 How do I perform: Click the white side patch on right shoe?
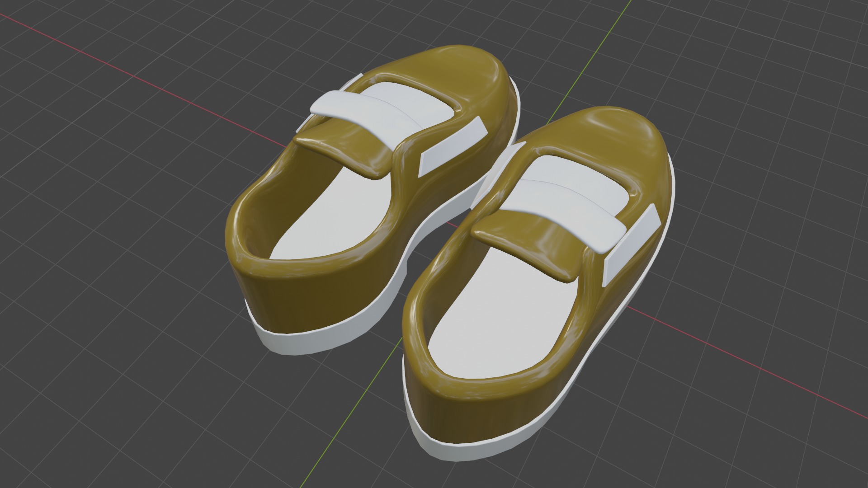pyautogui.click(x=632, y=245)
